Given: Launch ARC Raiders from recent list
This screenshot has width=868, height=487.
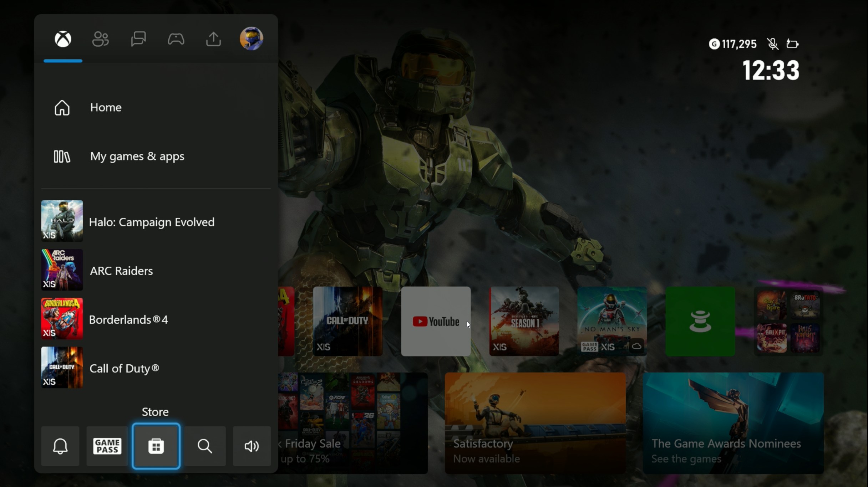Looking at the screenshot, I should [x=121, y=271].
